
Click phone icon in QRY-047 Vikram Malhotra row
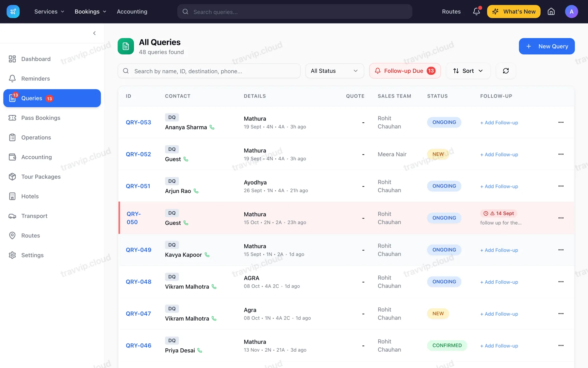click(214, 319)
